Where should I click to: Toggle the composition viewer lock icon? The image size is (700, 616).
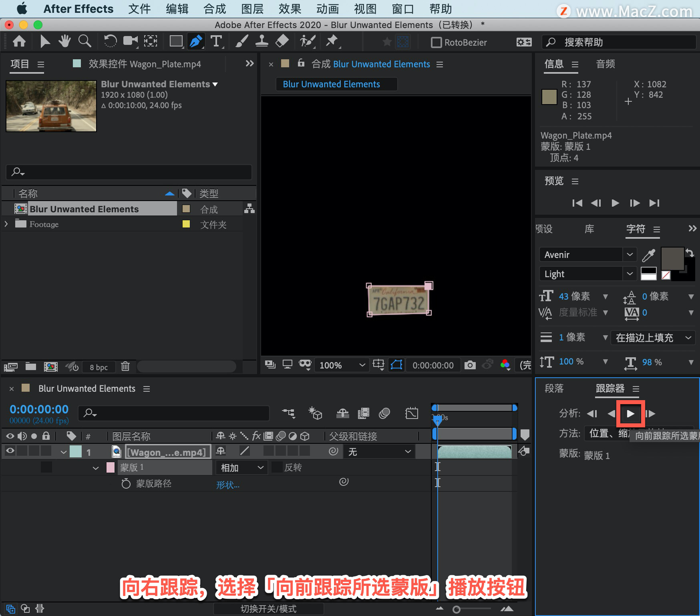[x=301, y=63]
